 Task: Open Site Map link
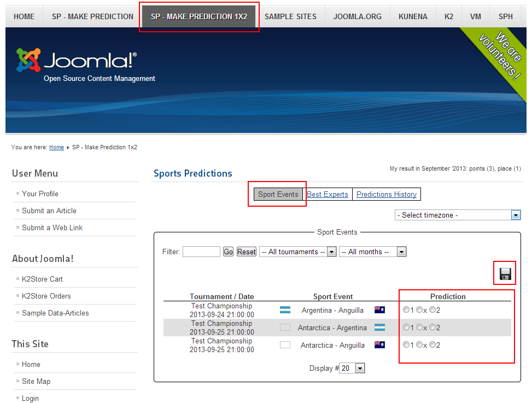[36, 381]
